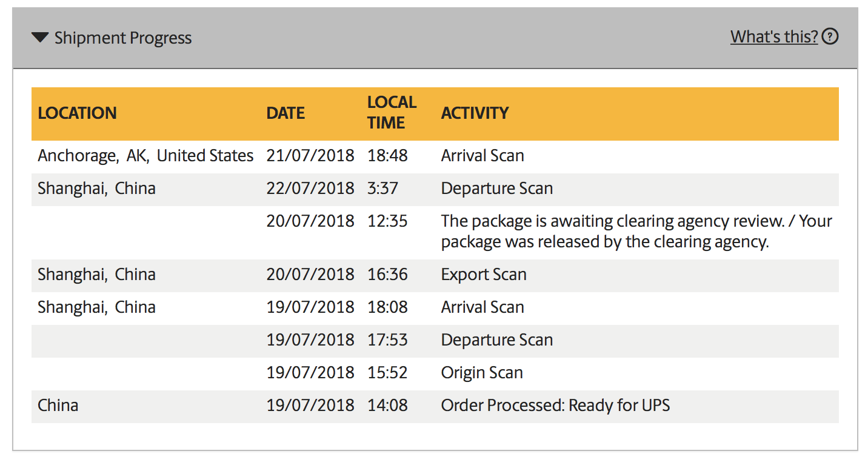Click the 16:36 local time cell
The image size is (868, 468).
(387, 275)
